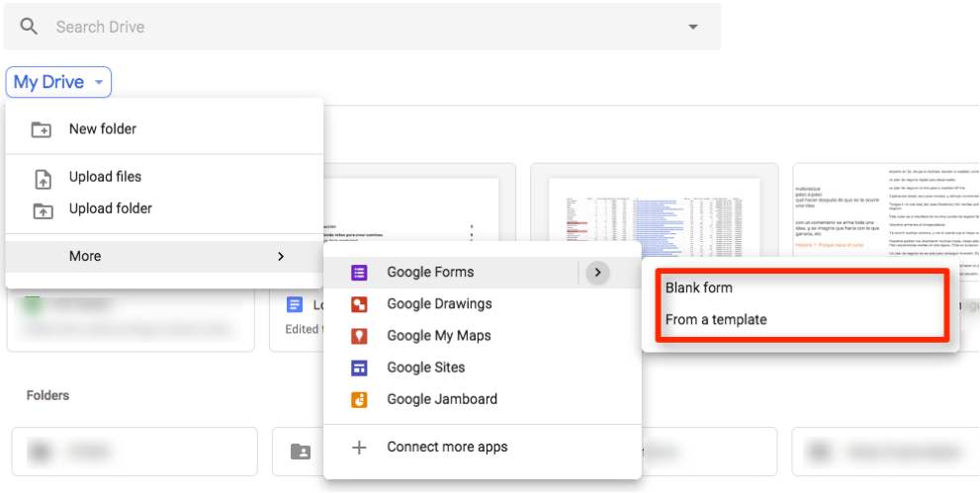Choose From a template option
The image size is (980, 493).
[x=801, y=320]
